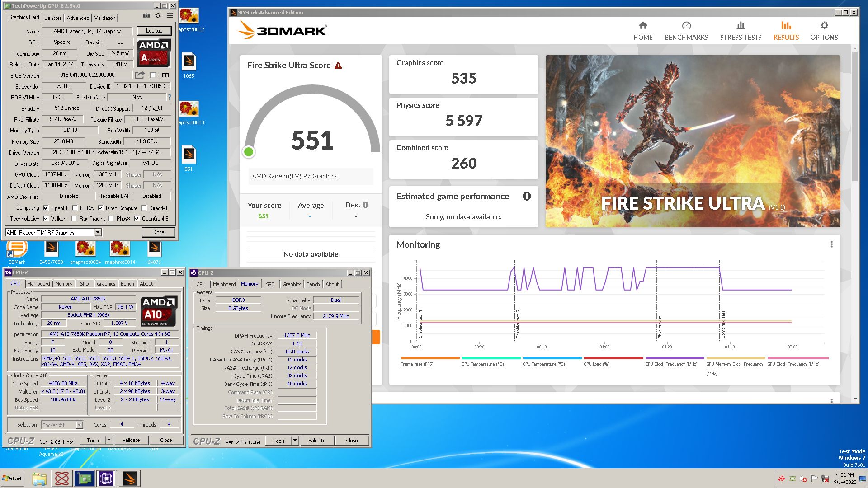The image size is (868, 488).
Task: Click the Lookup button in GPU-Z
Action: point(154,31)
